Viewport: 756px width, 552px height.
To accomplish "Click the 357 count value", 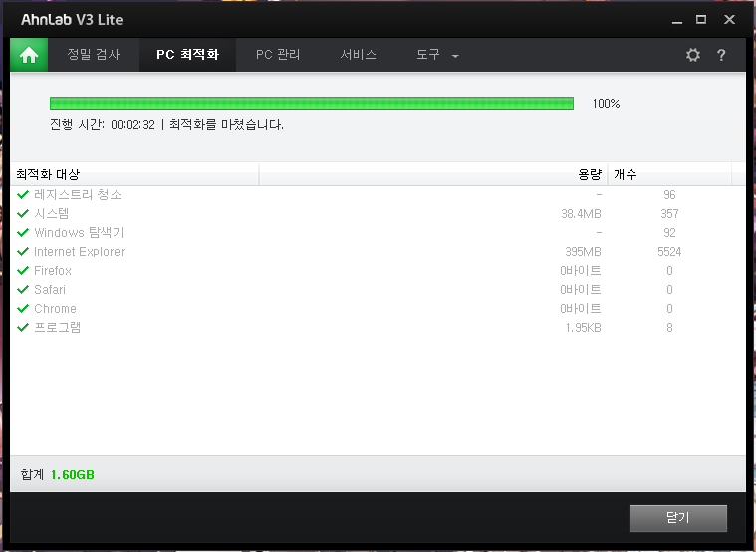I will (669, 214).
